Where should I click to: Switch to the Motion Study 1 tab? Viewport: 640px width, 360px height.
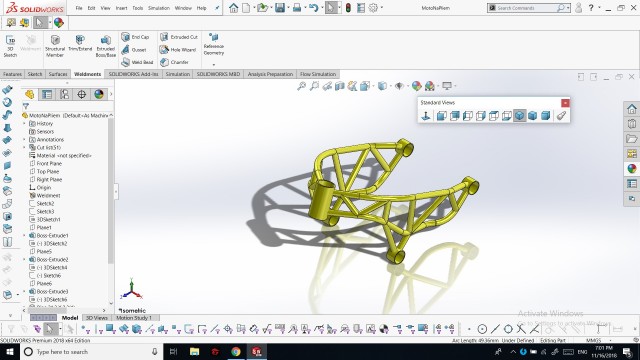point(134,318)
